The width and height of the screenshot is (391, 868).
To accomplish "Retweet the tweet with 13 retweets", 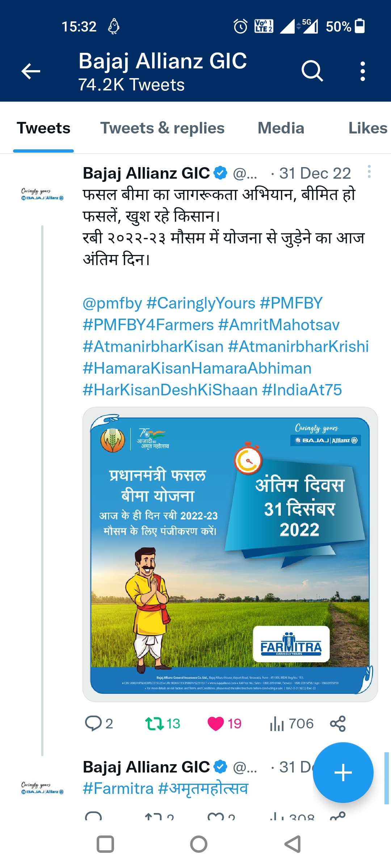I will [154, 724].
